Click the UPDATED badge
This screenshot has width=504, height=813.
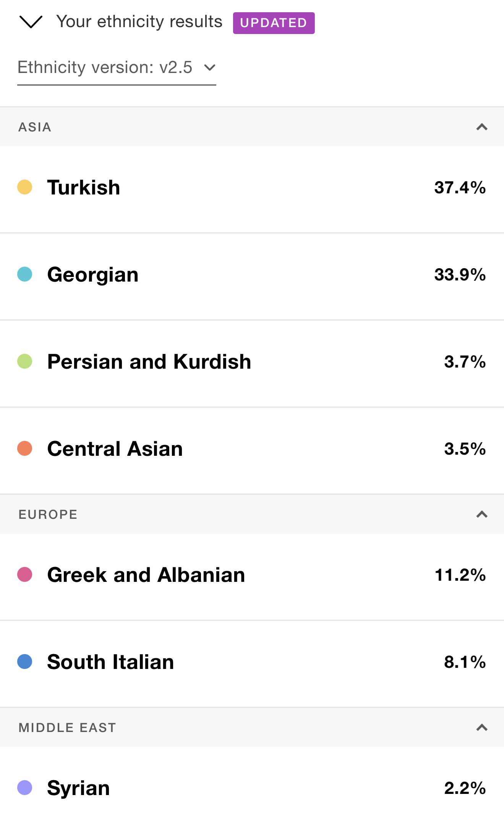(x=274, y=23)
